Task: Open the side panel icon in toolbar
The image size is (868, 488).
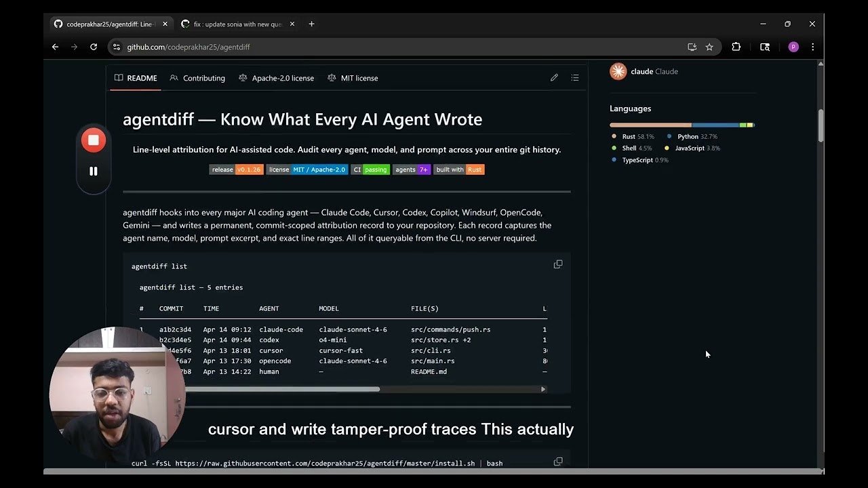Action: (x=765, y=47)
